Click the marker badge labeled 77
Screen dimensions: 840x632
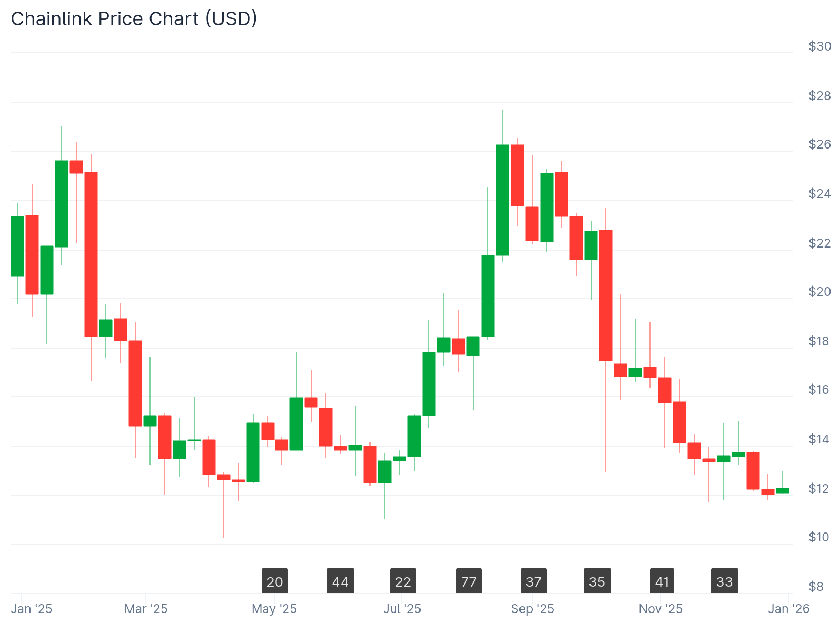(x=469, y=581)
